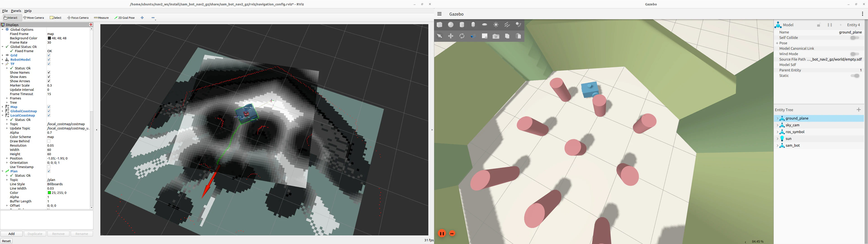Open the RViz Panels menu
Viewport: 868px width, 244px height.
(x=16, y=11)
